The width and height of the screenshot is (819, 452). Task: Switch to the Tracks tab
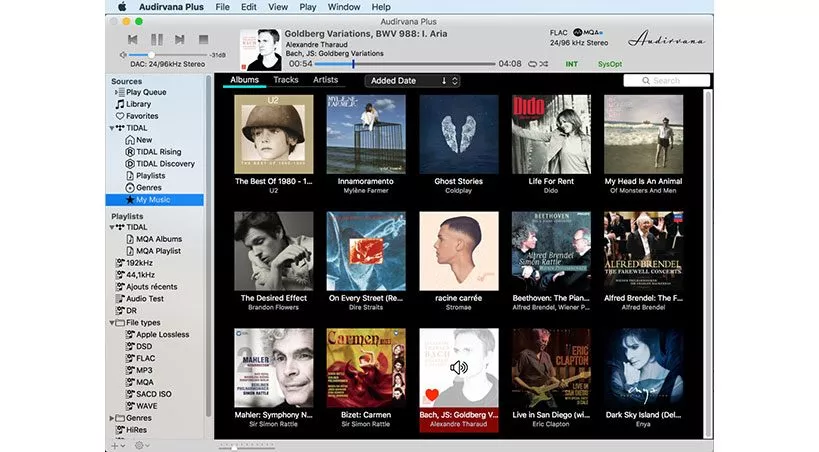coord(286,80)
